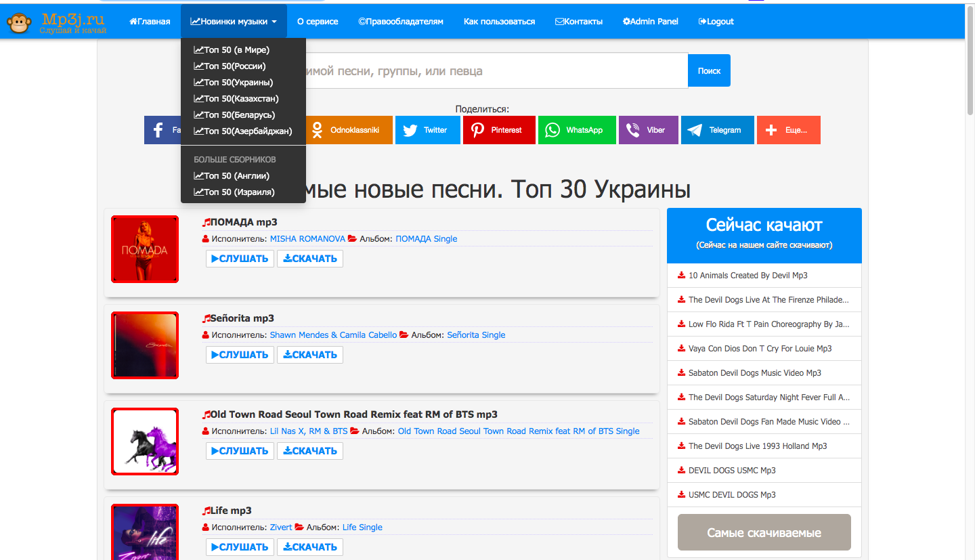This screenshot has height=560, width=975.
Task: Open the ПОМАДА album cover thumbnail
Action: tap(145, 249)
